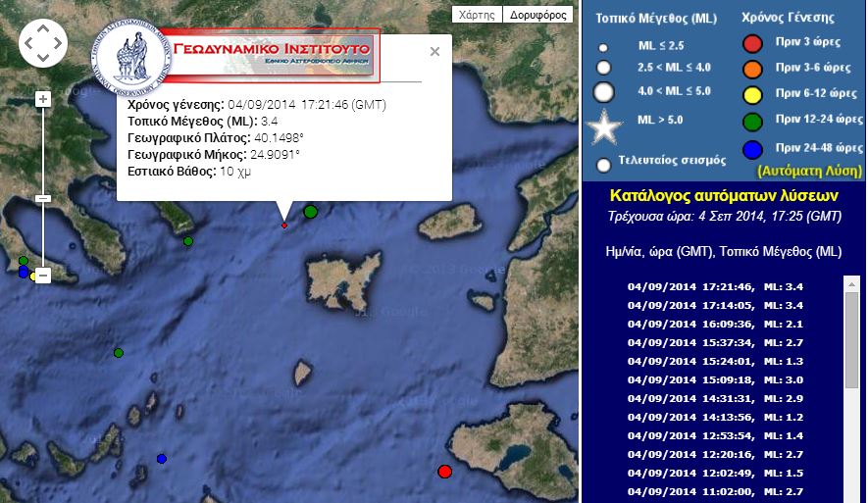Click the Τελευταίος σεισμός legend circle
This screenshot has height=503, width=868.
tap(603, 165)
